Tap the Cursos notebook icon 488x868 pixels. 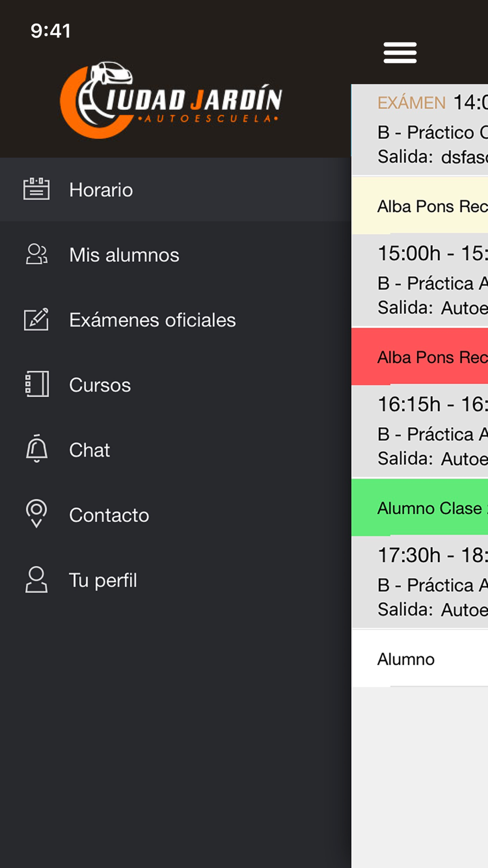pos(37,384)
